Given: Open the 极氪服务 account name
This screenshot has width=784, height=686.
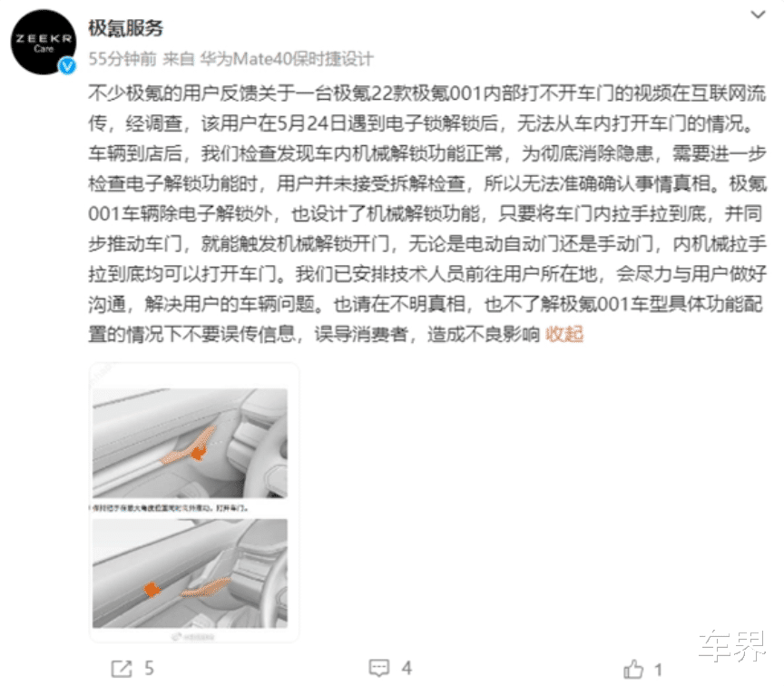Looking at the screenshot, I should 126,28.
